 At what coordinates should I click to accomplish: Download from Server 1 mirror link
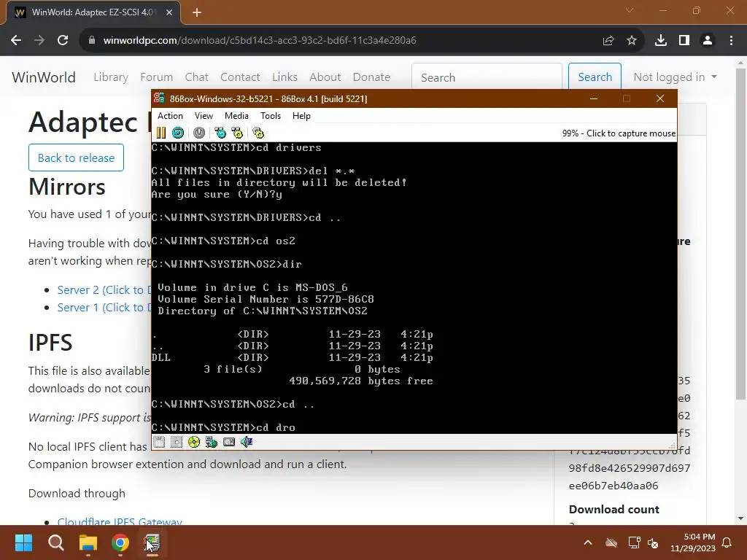(104, 308)
